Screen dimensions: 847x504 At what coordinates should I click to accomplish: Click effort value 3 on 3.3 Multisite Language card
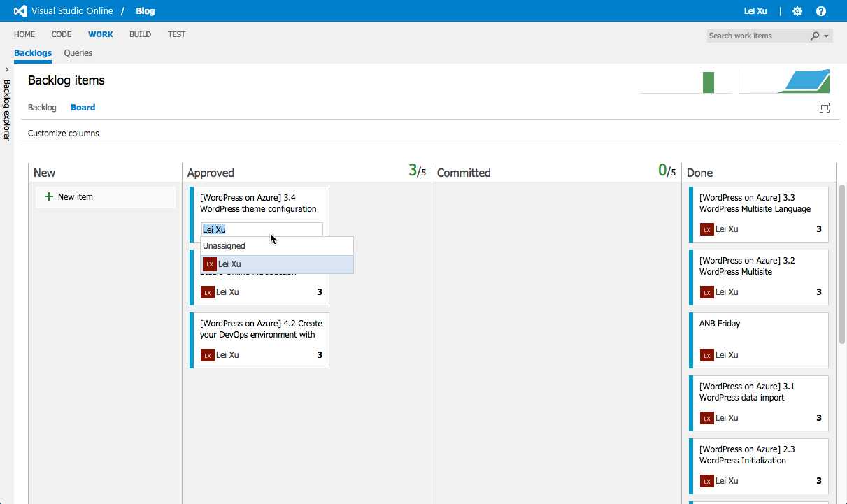click(x=819, y=229)
